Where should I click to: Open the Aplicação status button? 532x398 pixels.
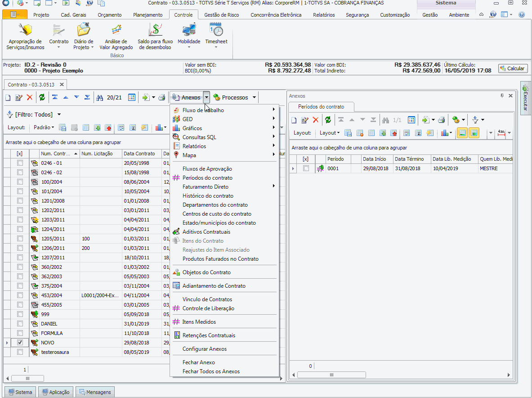coord(56,392)
